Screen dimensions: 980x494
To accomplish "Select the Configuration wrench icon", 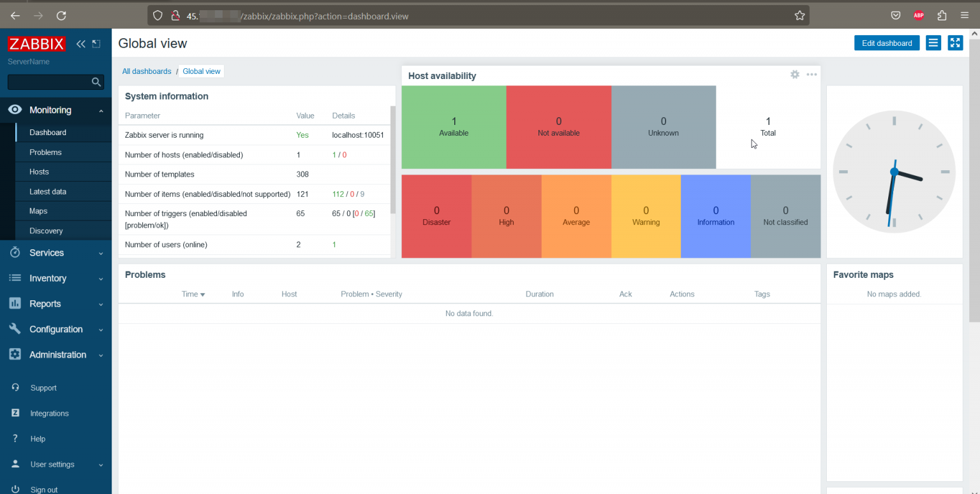I will (x=15, y=329).
